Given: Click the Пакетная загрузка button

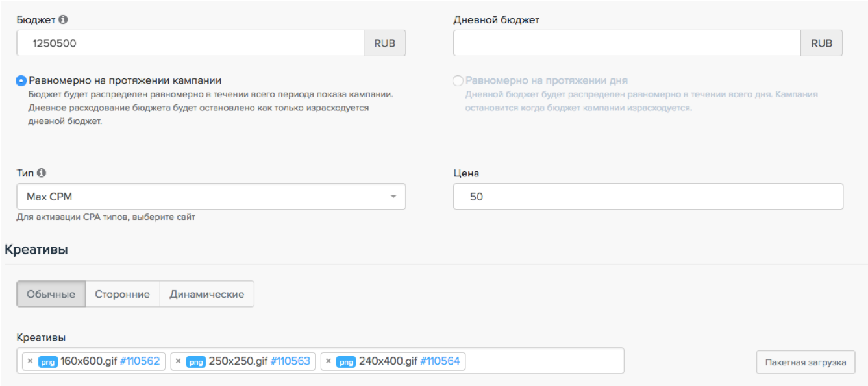Looking at the screenshot, I should pyautogui.click(x=805, y=362).
